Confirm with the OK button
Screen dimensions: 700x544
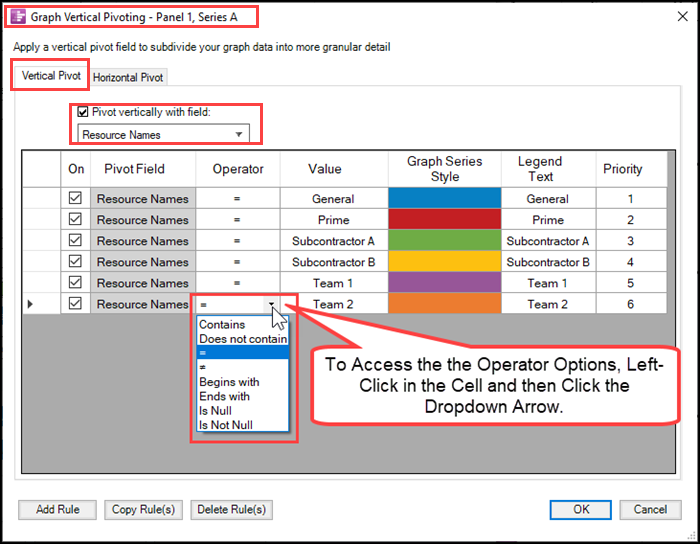(x=581, y=510)
